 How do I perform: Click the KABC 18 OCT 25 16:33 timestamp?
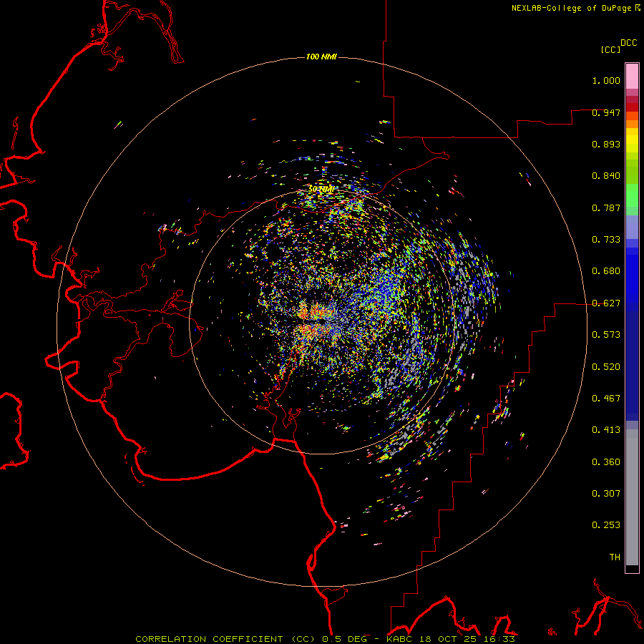[451, 639]
